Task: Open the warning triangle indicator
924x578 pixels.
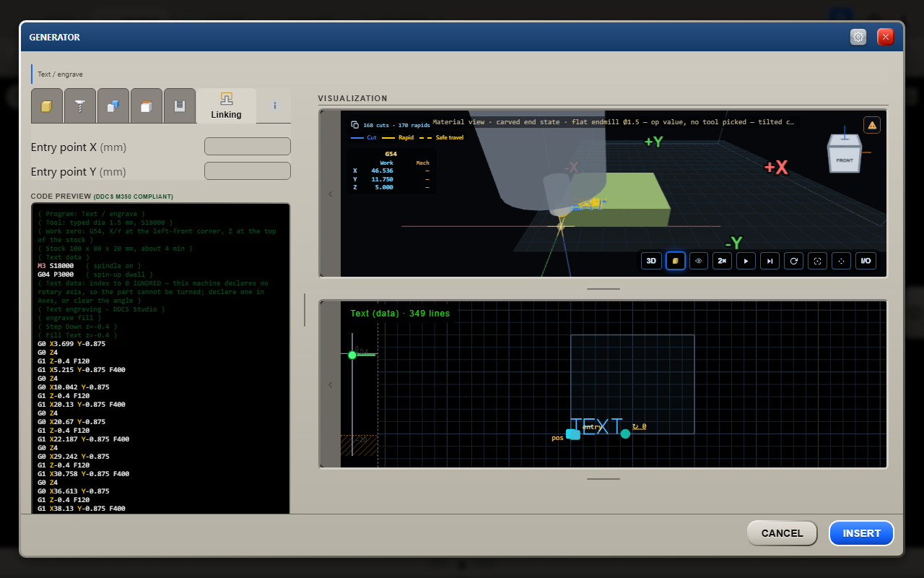Action: pos(872,125)
